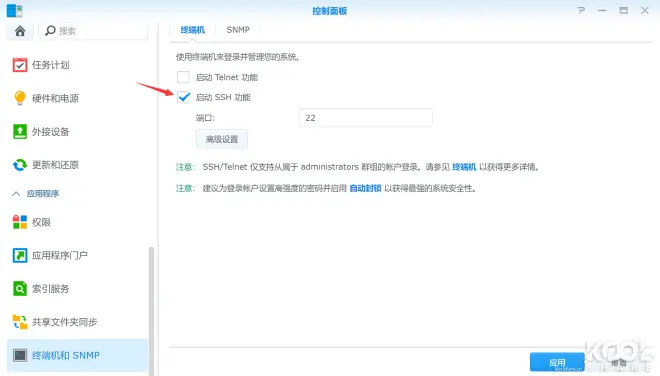The width and height of the screenshot is (660, 376).
Task: Open the Auto Block (自动封锁) link
Action: pyautogui.click(x=365, y=188)
